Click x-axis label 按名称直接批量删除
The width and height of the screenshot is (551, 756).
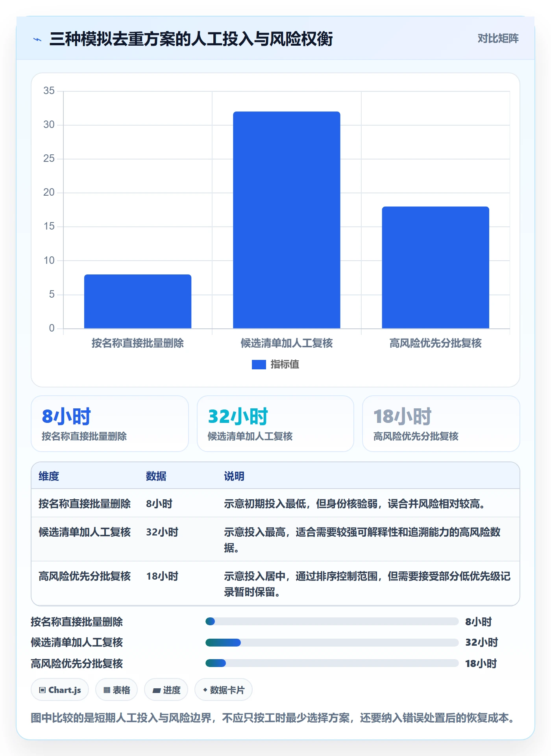pyautogui.click(x=138, y=343)
